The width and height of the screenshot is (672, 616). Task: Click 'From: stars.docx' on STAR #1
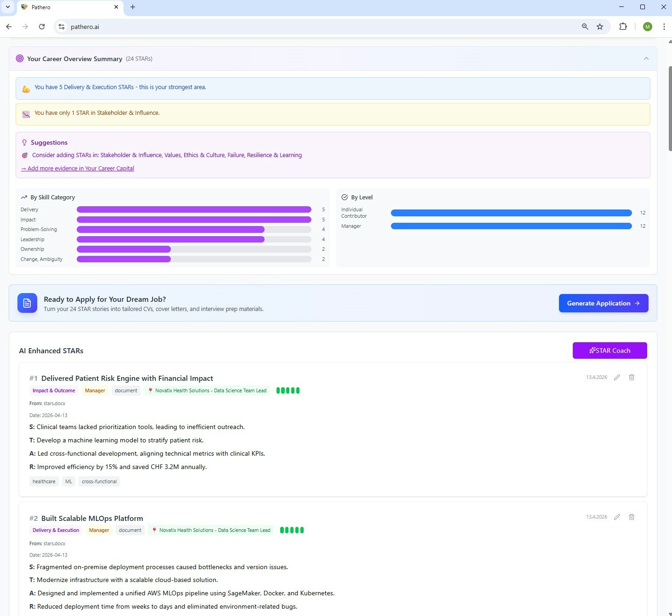click(47, 403)
